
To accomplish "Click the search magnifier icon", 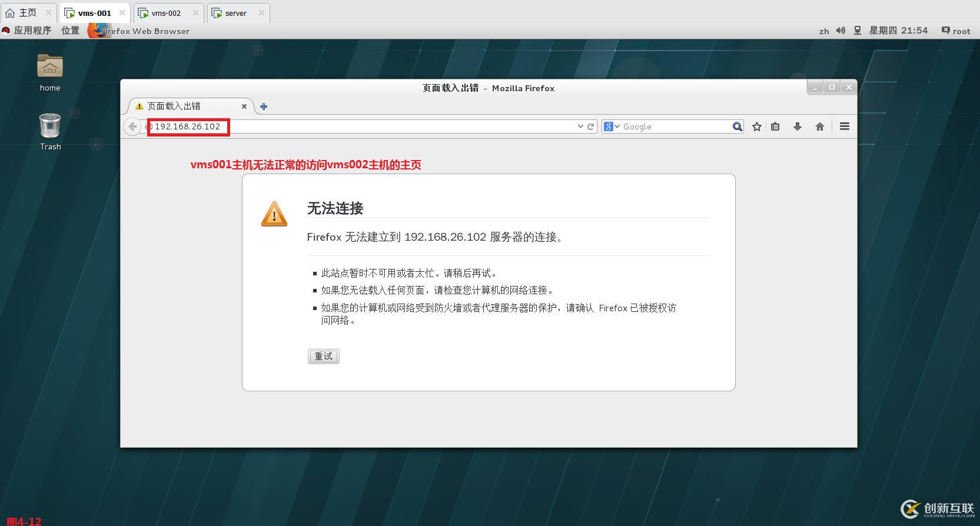I will (737, 126).
